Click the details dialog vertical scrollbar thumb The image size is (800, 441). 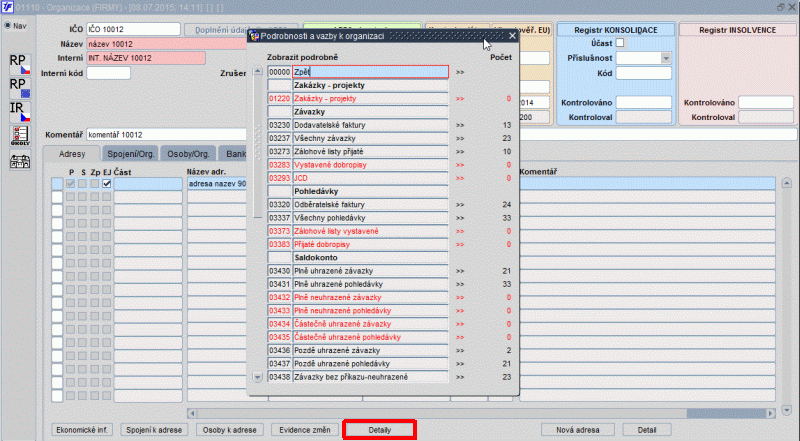click(258, 148)
